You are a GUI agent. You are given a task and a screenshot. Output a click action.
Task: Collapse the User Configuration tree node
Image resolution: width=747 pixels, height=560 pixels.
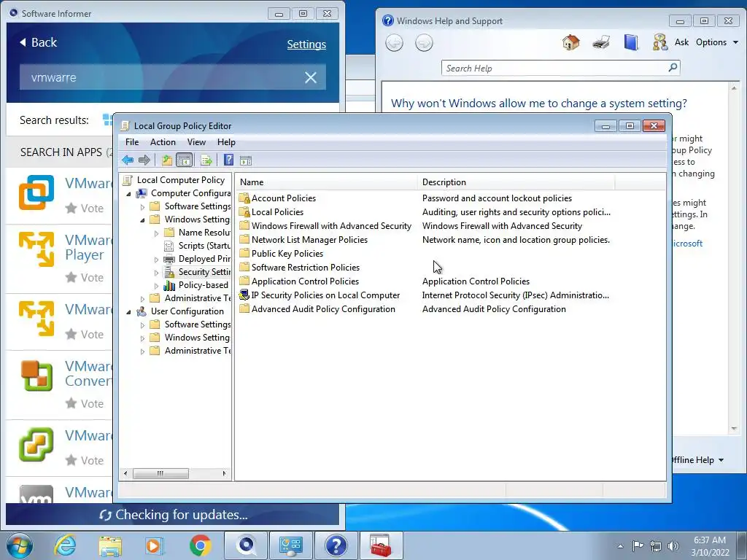128,312
